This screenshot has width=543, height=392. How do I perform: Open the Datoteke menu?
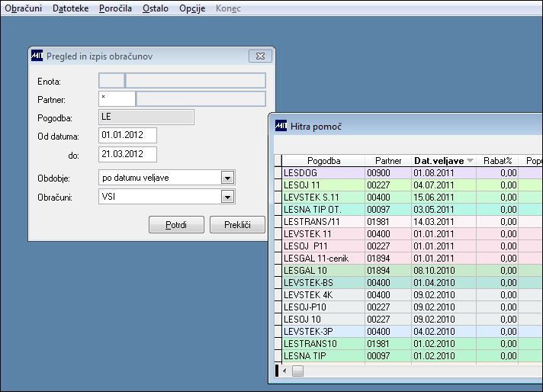coord(71,8)
